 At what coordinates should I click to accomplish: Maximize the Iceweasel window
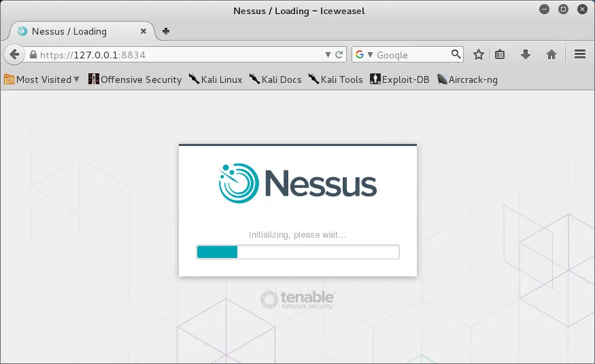coord(563,9)
